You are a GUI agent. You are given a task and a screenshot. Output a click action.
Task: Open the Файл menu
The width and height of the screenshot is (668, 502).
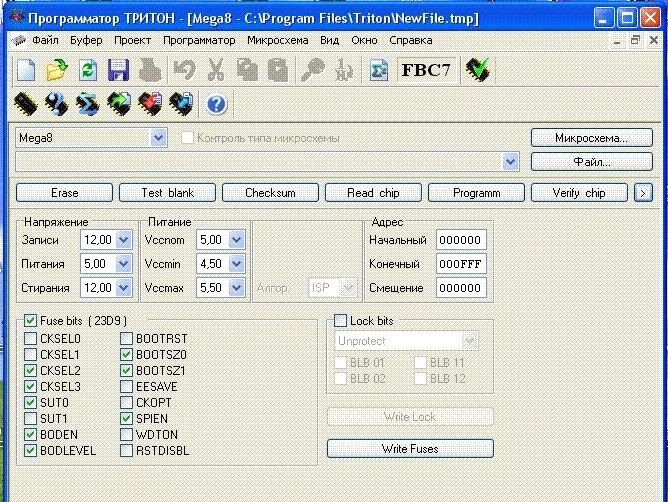(x=46, y=40)
